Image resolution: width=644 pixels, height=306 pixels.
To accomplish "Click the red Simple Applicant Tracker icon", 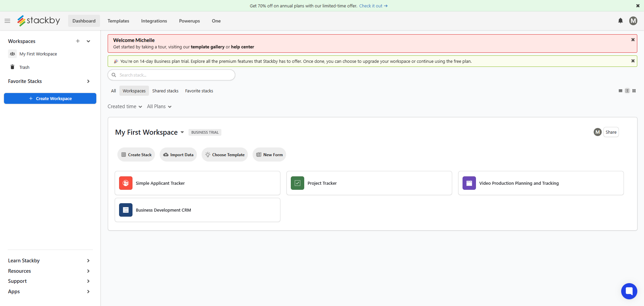I will point(126,183).
